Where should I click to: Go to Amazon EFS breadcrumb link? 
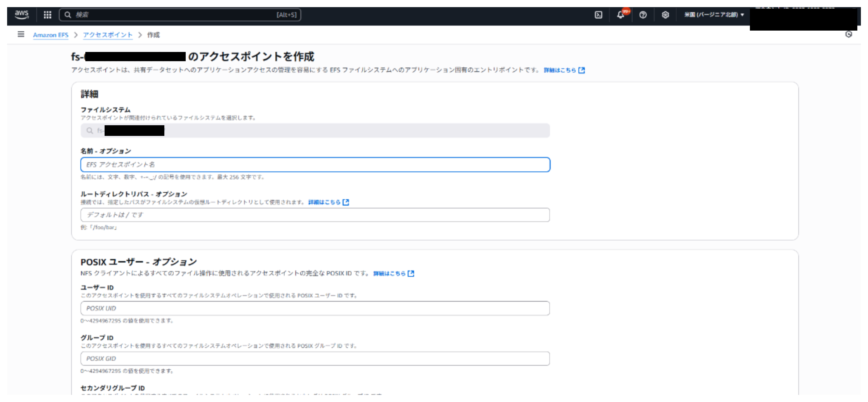pos(51,35)
